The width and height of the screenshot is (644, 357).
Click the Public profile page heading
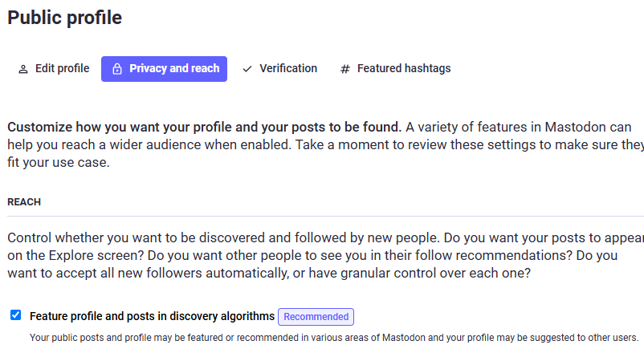(64, 18)
